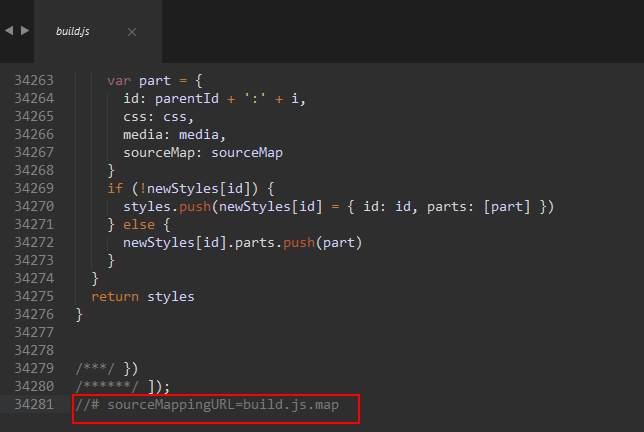The height and width of the screenshot is (432, 644).
Task: Click the '/***/ })' comment line
Action: (107, 369)
